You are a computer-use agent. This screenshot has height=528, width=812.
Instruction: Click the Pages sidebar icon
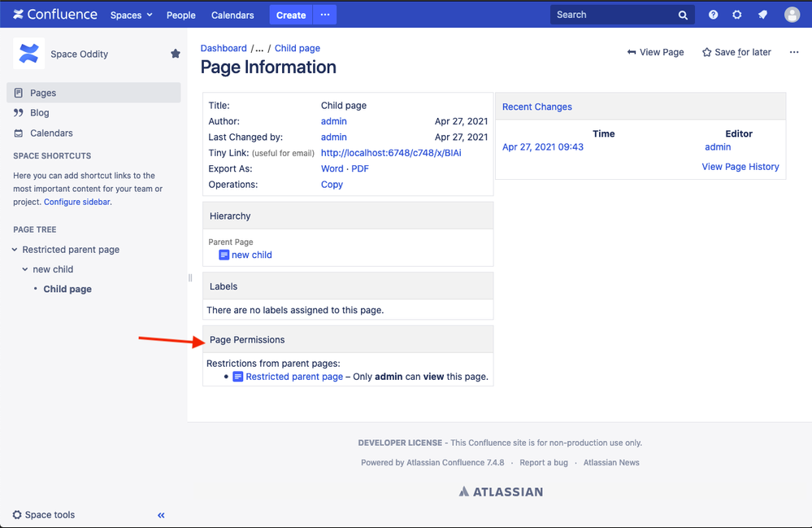pos(18,93)
